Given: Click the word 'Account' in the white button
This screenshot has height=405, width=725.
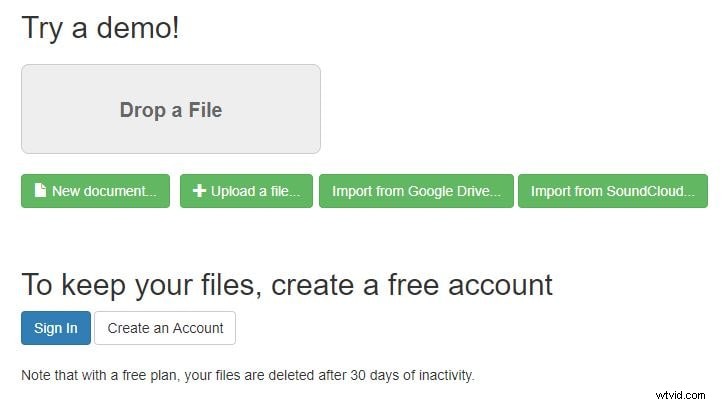Looking at the screenshot, I should 197,328.
